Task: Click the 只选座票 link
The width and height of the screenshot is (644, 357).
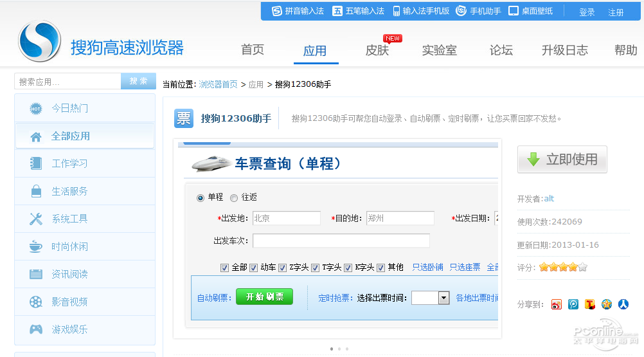Action: 465,268
